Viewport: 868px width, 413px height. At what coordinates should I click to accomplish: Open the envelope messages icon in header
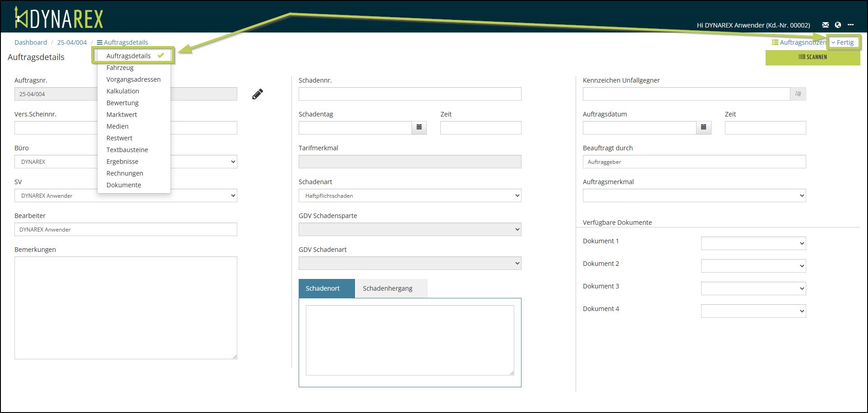point(825,25)
